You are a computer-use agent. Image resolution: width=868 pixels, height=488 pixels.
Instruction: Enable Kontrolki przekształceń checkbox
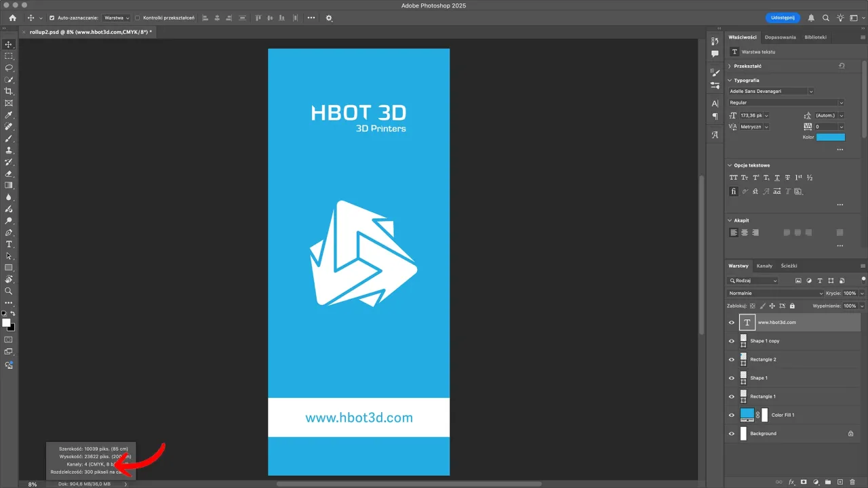(138, 18)
